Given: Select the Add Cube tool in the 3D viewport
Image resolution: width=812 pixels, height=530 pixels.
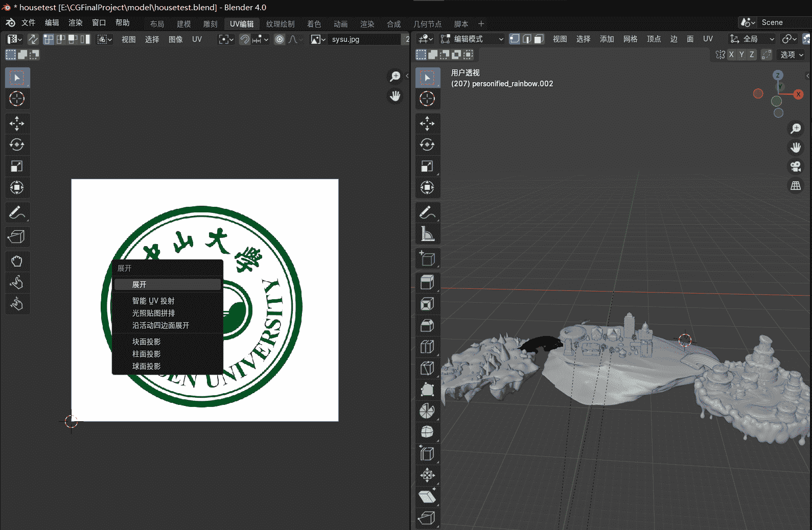Looking at the screenshot, I should pyautogui.click(x=428, y=258).
